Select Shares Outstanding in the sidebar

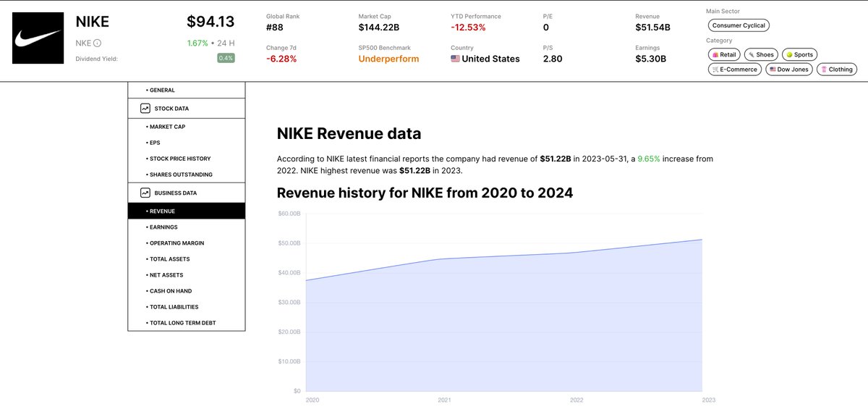click(187, 175)
